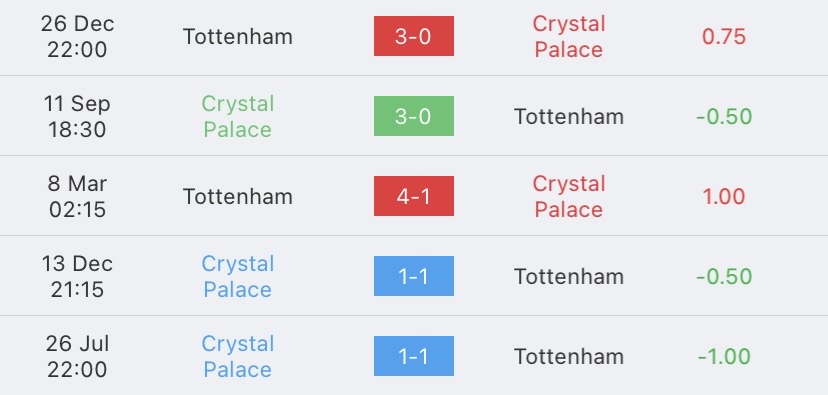
Task: Select the -1.00 green handicap value
Action: tap(723, 357)
